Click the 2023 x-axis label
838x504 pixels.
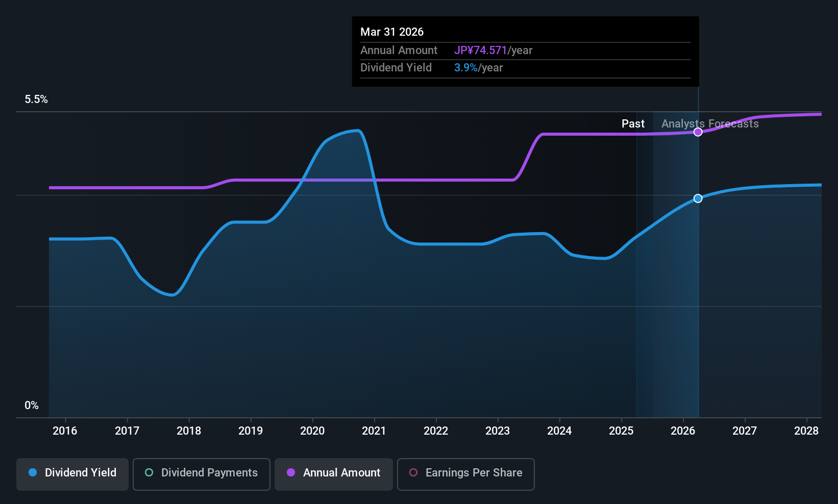(x=498, y=431)
